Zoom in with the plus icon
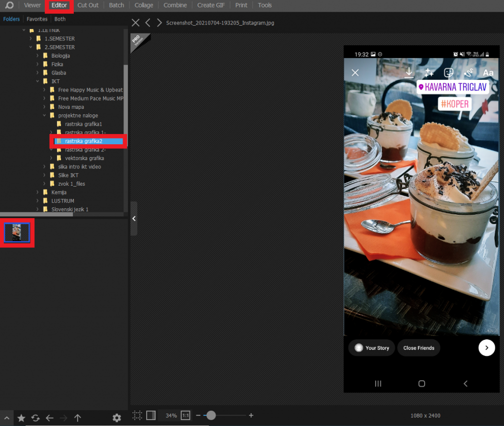 point(251,415)
